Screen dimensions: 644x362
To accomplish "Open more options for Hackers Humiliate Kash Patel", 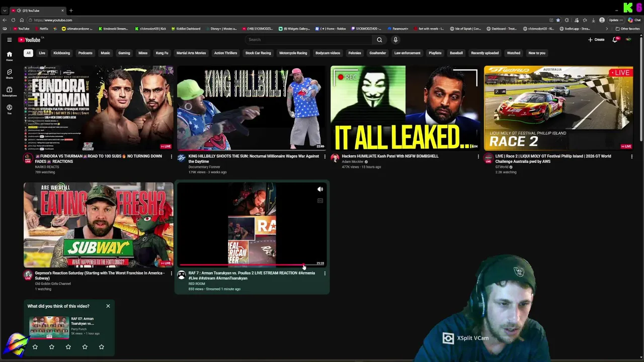I will pos(478,156).
